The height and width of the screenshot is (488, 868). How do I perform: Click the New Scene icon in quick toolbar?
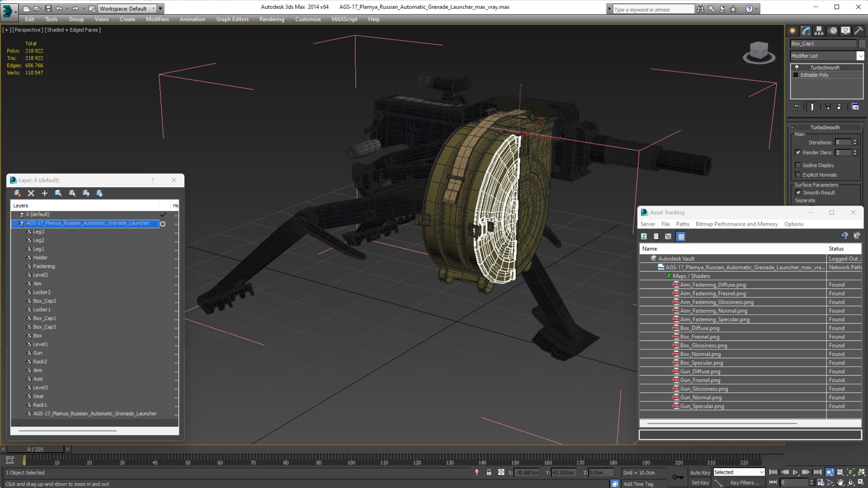26,9
